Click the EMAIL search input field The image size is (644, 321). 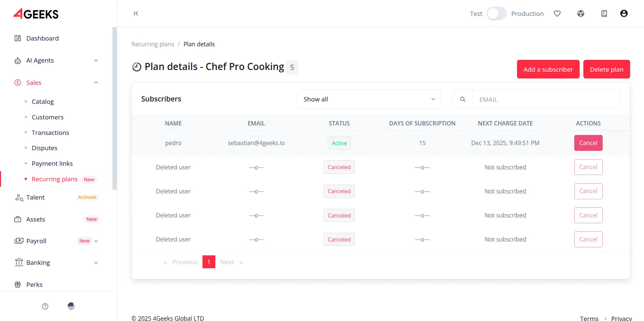546,99
